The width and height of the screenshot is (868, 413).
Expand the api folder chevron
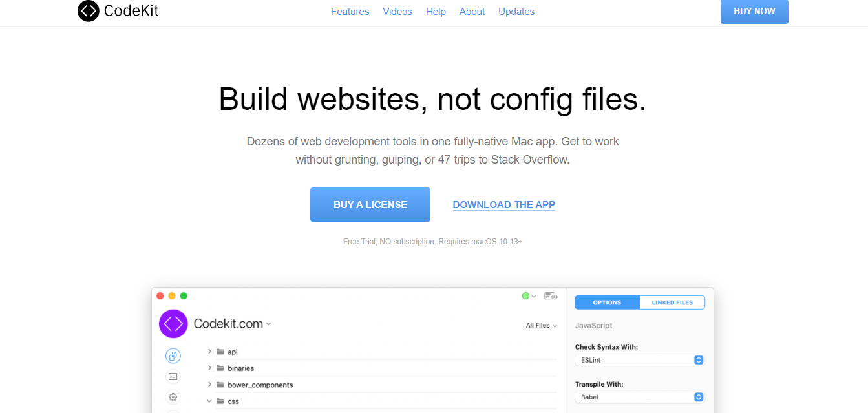[x=209, y=351]
